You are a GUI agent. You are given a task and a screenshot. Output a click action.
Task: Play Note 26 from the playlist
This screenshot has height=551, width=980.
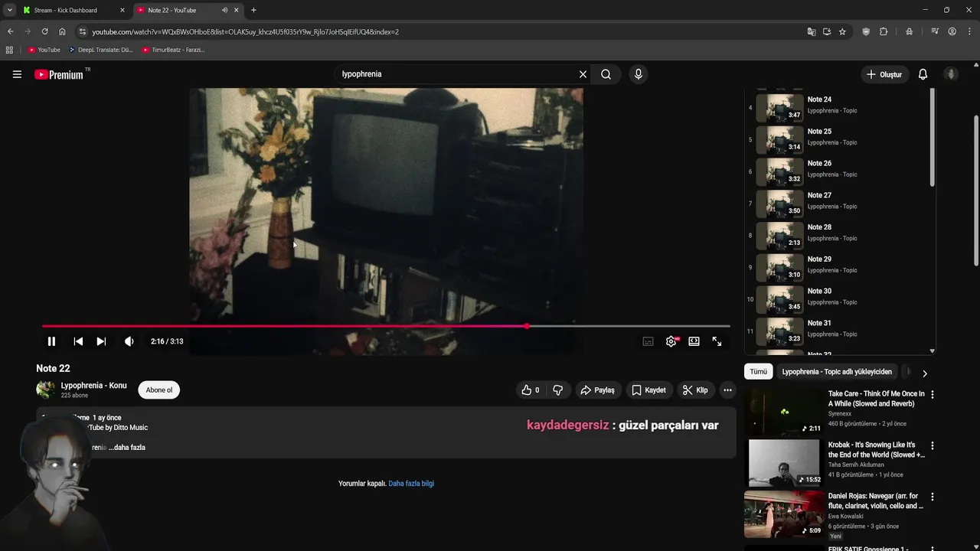838,171
